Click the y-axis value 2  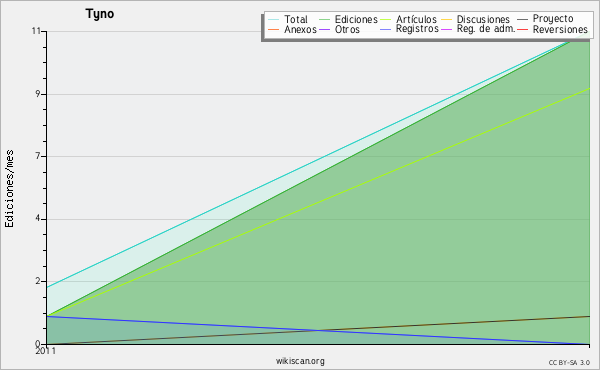click(x=38, y=281)
